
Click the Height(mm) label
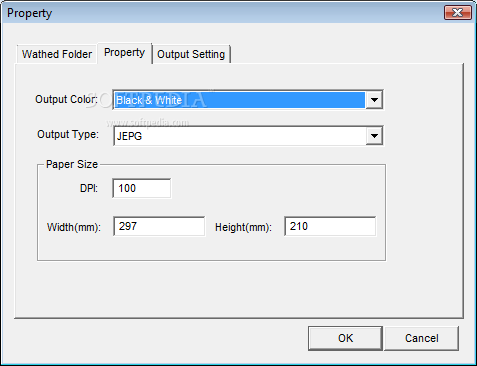click(243, 227)
